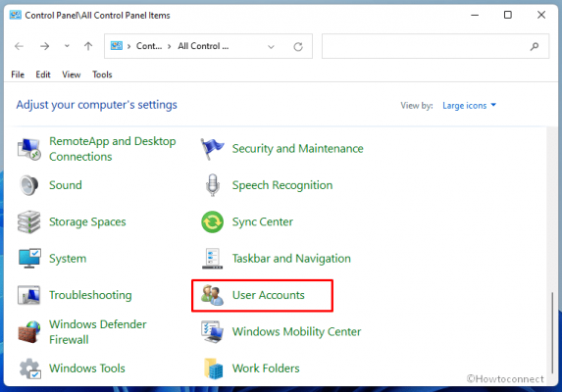Open the Tools menu

(102, 74)
